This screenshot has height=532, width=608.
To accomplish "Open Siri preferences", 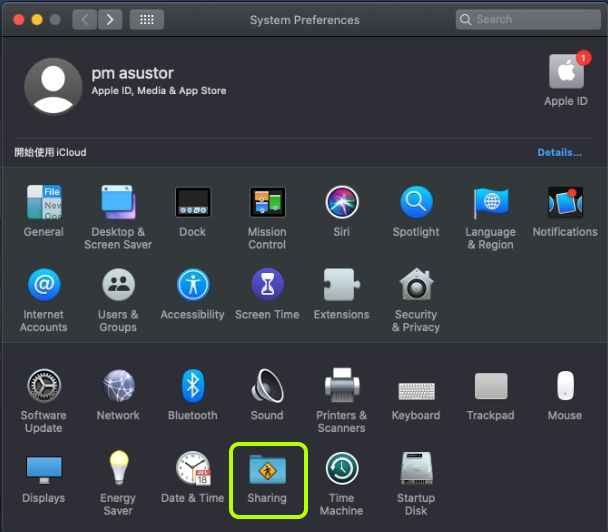I will 342,202.
